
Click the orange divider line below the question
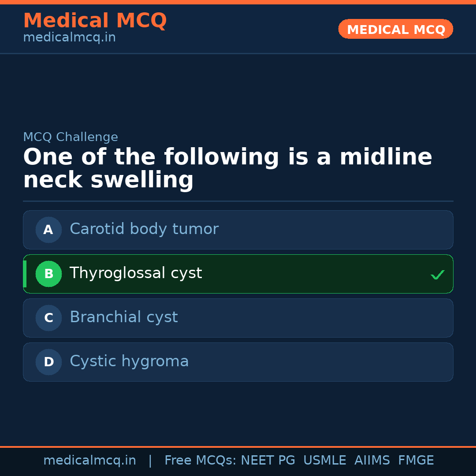[x=238, y=201]
